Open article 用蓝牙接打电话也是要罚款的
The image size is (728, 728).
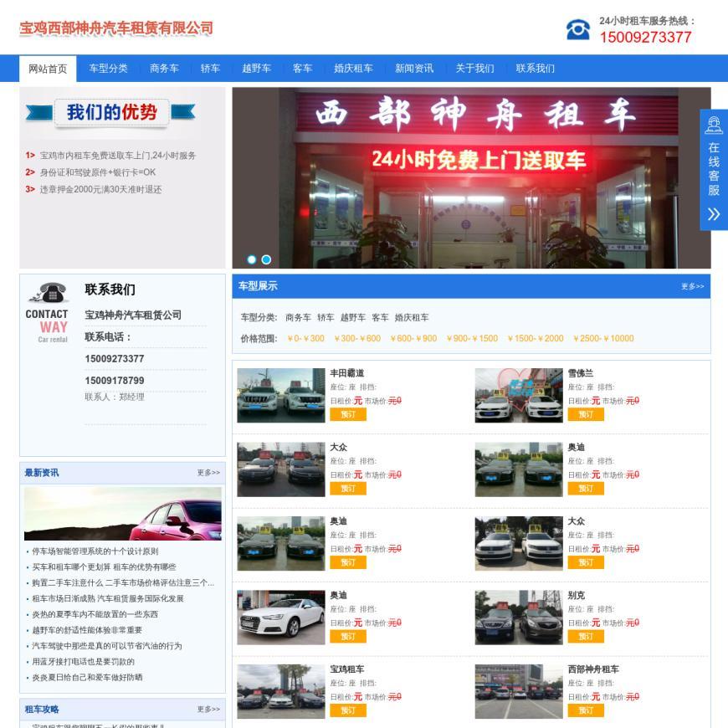click(83, 662)
